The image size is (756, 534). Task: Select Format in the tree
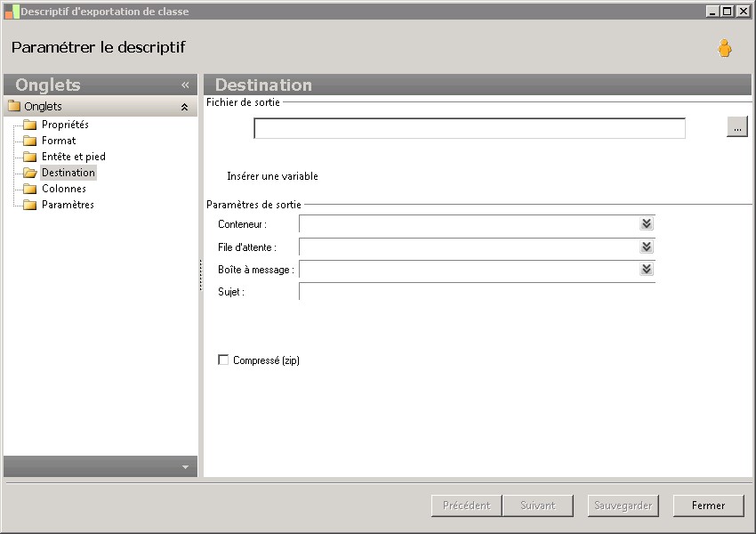pyautogui.click(x=59, y=141)
